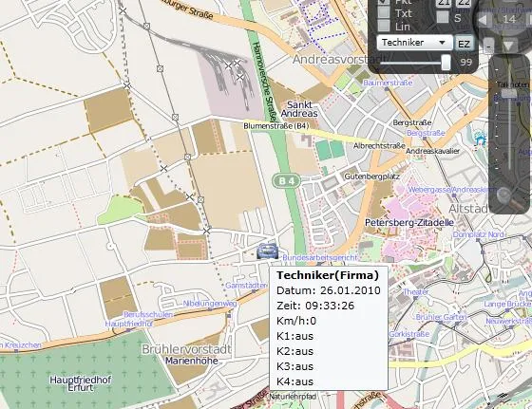532x409 pixels.
Task: Enable the Lin checkbox
Action: point(384,26)
